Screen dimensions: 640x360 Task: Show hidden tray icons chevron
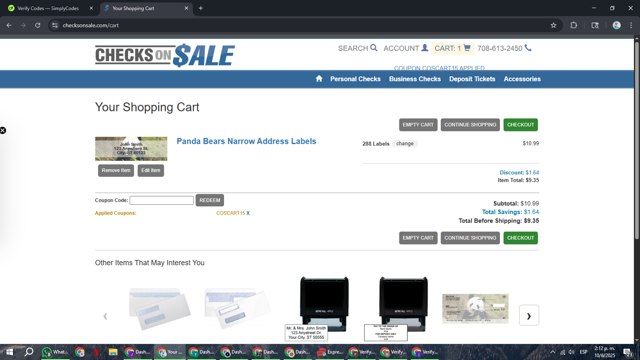[552, 352]
